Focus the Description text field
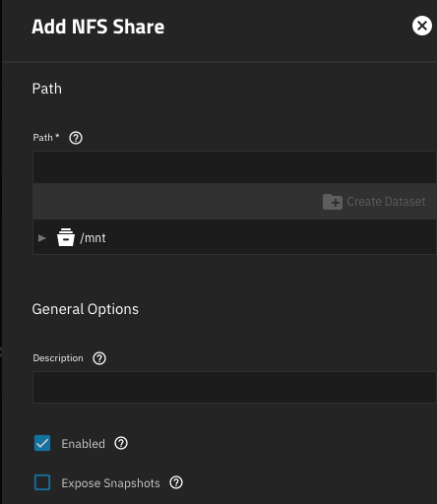This screenshot has width=437, height=504. point(234,387)
